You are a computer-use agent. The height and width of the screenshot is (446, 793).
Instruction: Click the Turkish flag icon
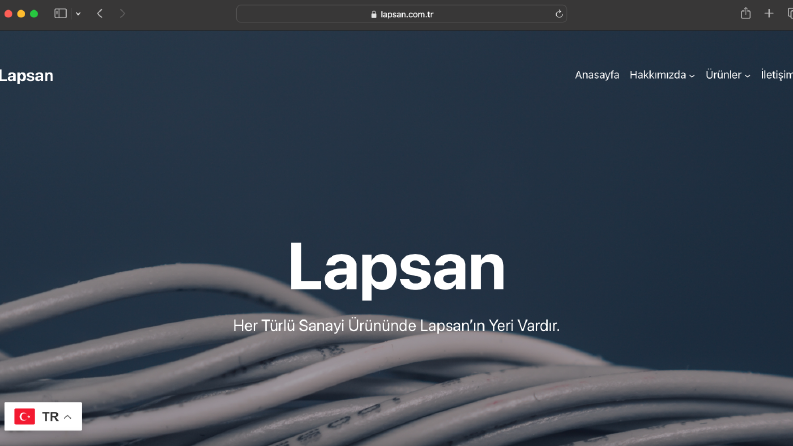click(x=24, y=417)
